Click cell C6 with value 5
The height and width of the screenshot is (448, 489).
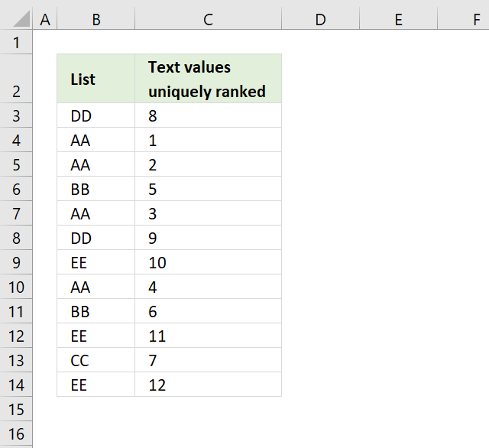(209, 189)
